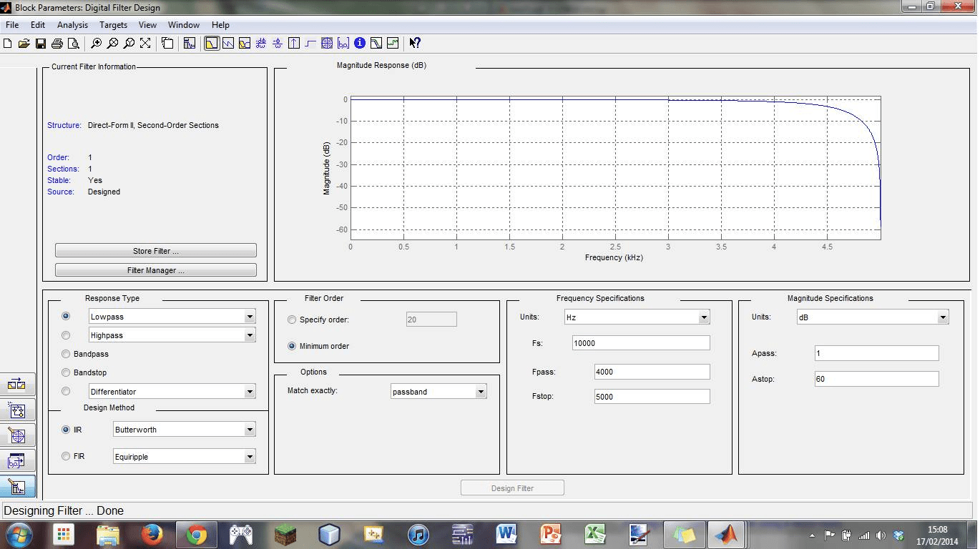Open the Targets menu
Image resolution: width=980 pixels, height=549 pixels.
click(x=113, y=24)
